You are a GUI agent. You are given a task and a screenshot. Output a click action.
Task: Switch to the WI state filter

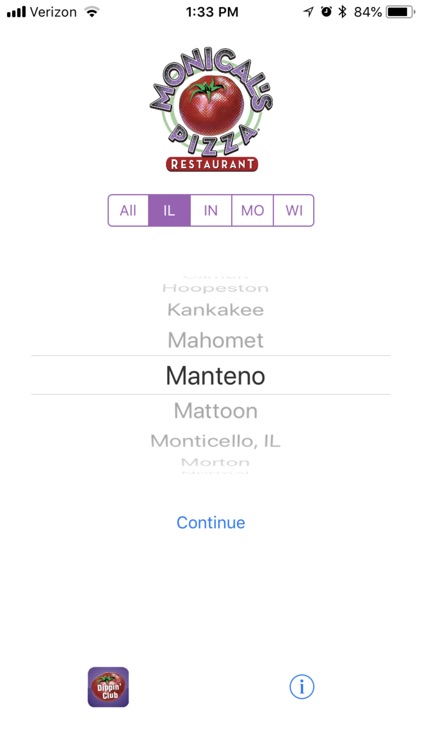[x=294, y=210]
